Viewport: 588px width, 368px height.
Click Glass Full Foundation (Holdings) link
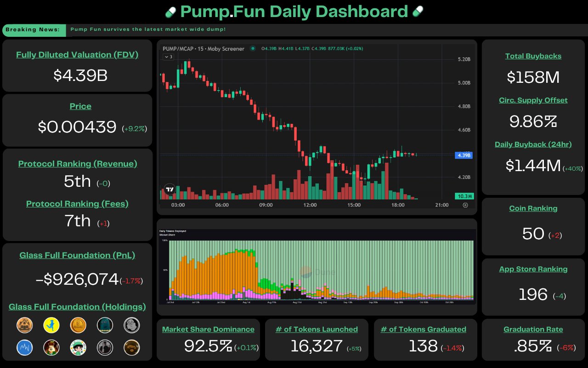click(77, 307)
